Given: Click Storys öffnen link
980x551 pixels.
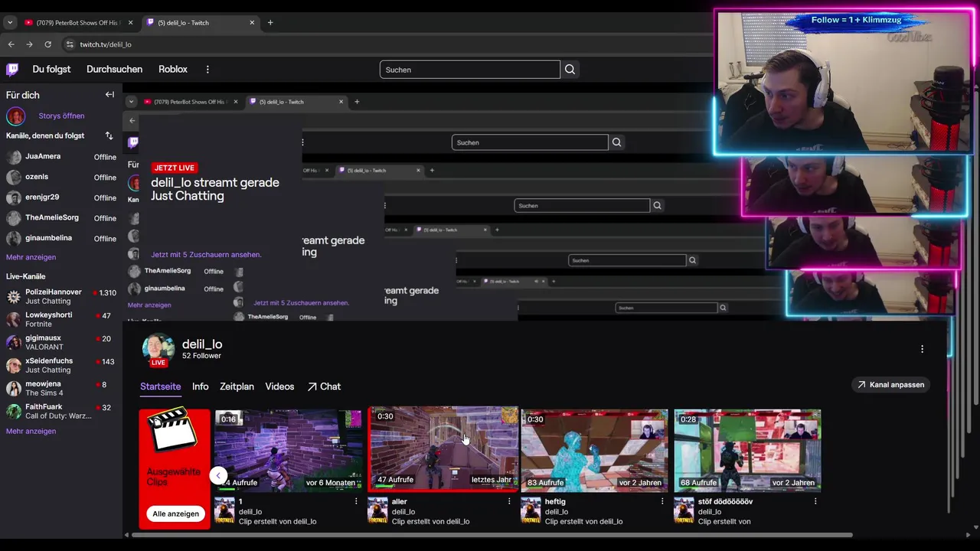Looking at the screenshot, I should (61, 116).
